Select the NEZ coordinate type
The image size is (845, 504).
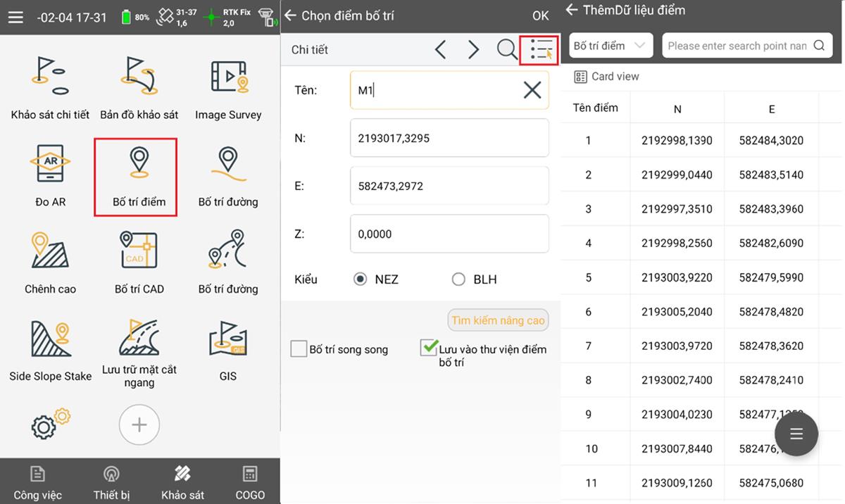click(361, 279)
